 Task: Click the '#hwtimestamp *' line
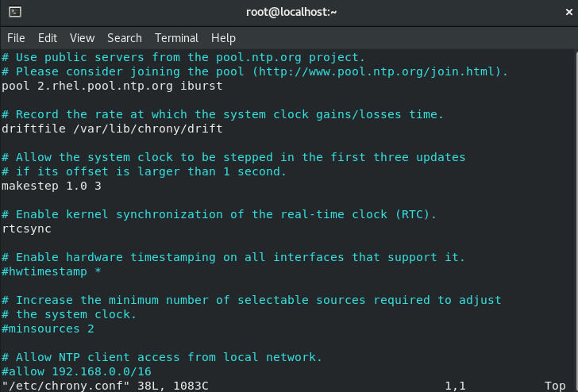tap(52, 271)
